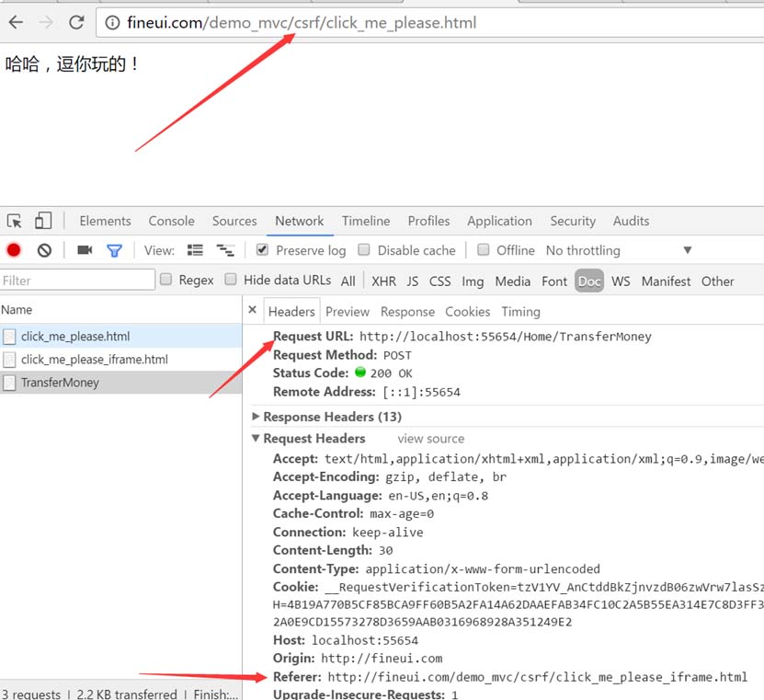
Task: Toggle the Doc filter button
Action: (x=589, y=281)
